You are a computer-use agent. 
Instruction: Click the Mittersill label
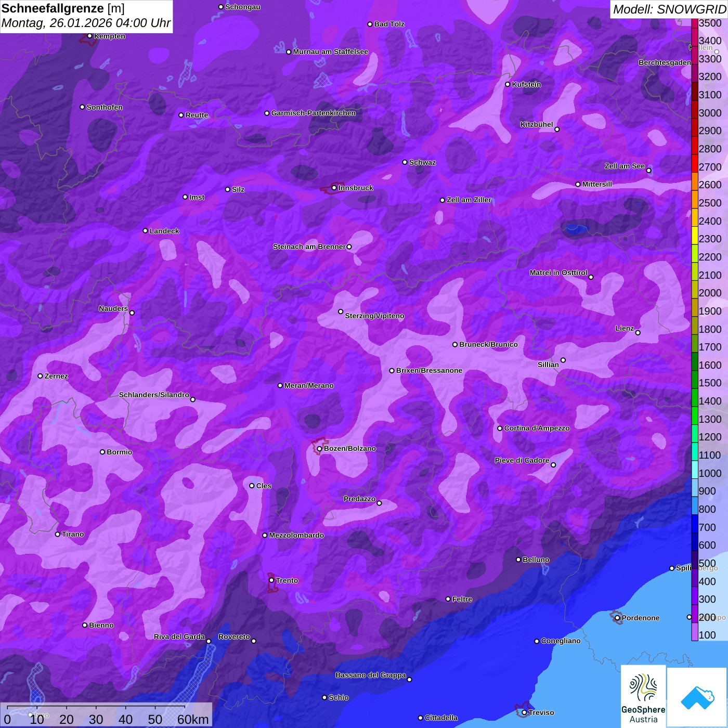point(597,184)
